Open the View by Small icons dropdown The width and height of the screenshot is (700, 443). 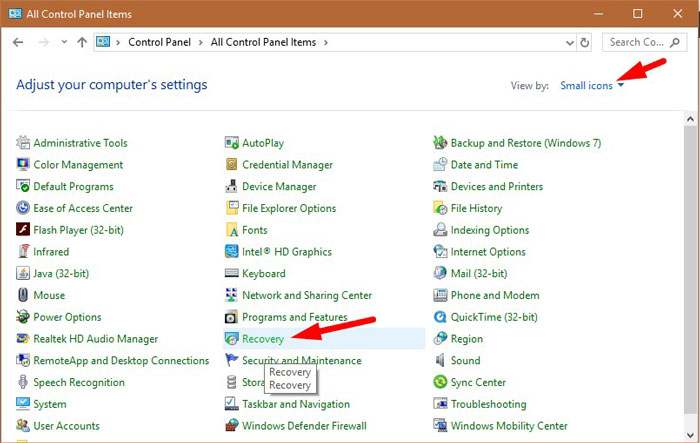[592, 85]
